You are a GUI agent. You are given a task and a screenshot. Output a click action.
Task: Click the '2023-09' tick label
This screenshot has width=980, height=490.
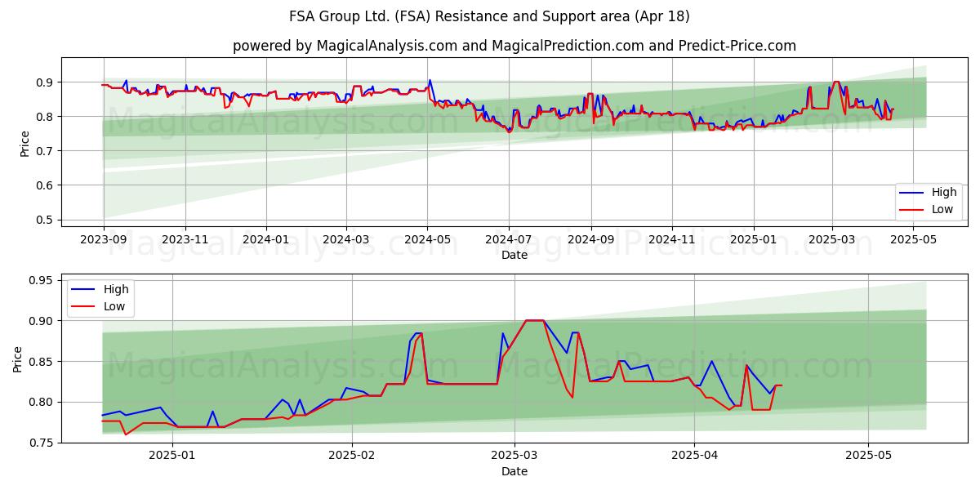103,239
